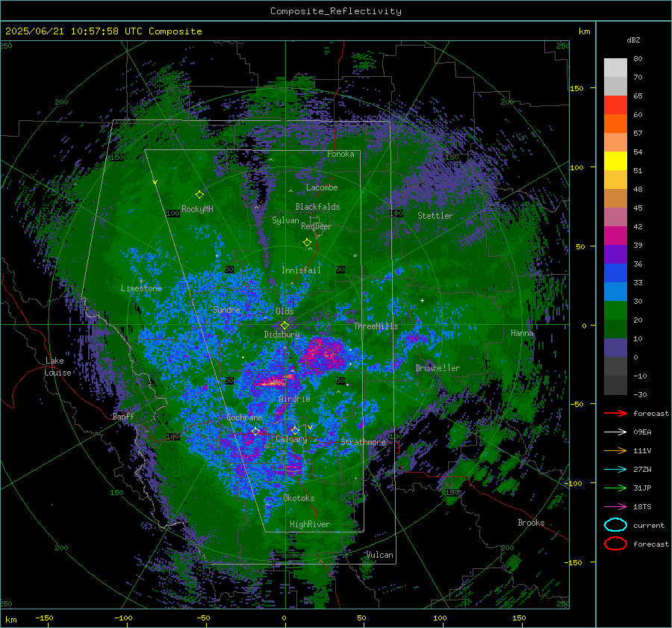Click the Airdrie label on the map

294,399
